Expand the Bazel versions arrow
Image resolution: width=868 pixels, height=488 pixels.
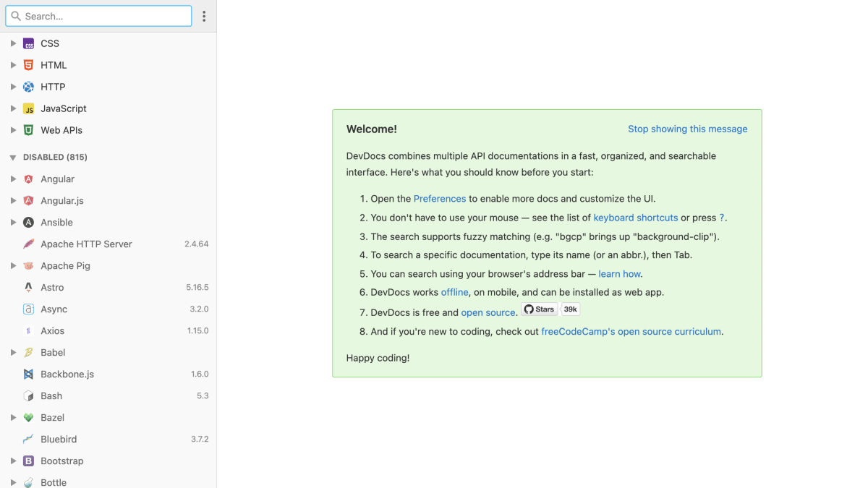[13, 418]
